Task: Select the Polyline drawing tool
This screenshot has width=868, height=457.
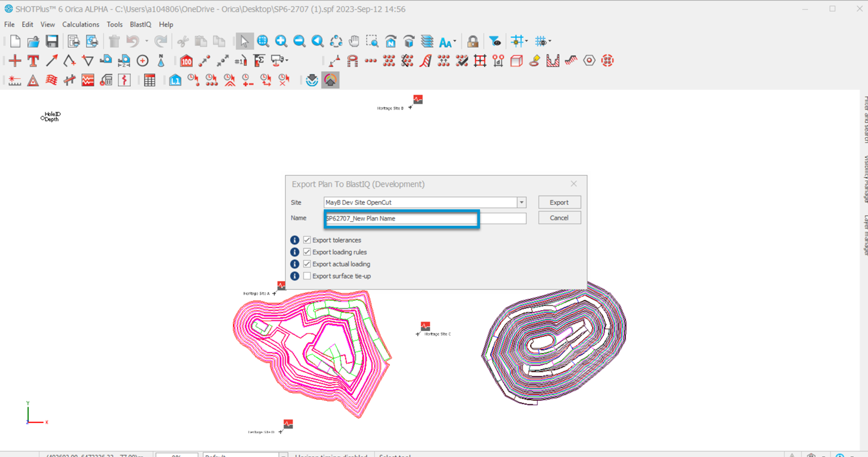Action: (70, 61)
